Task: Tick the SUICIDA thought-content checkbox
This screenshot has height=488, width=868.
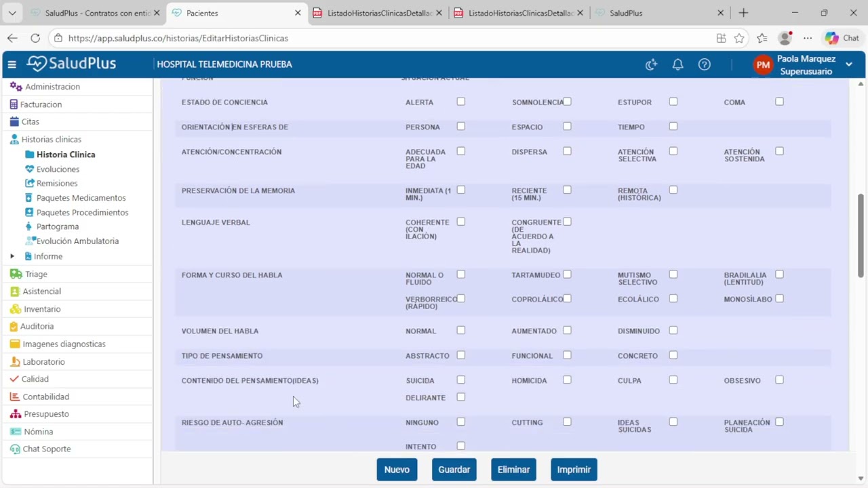Action: 461,380
